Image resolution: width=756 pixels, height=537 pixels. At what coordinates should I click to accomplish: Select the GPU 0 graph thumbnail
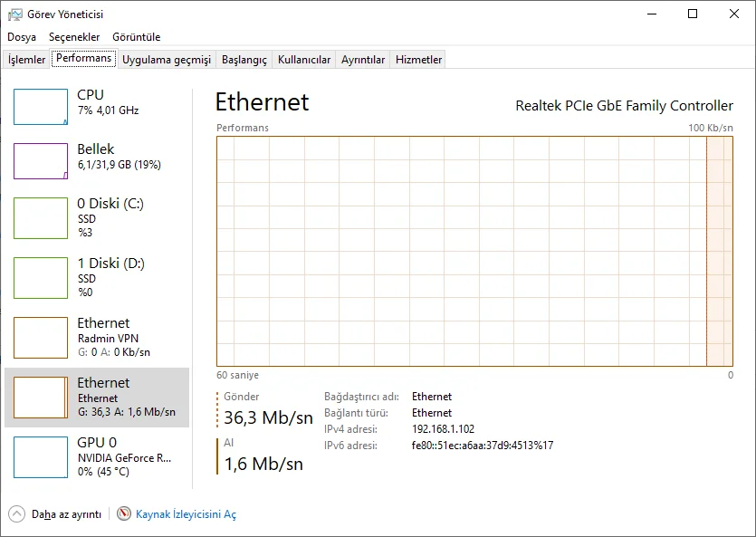41,457
